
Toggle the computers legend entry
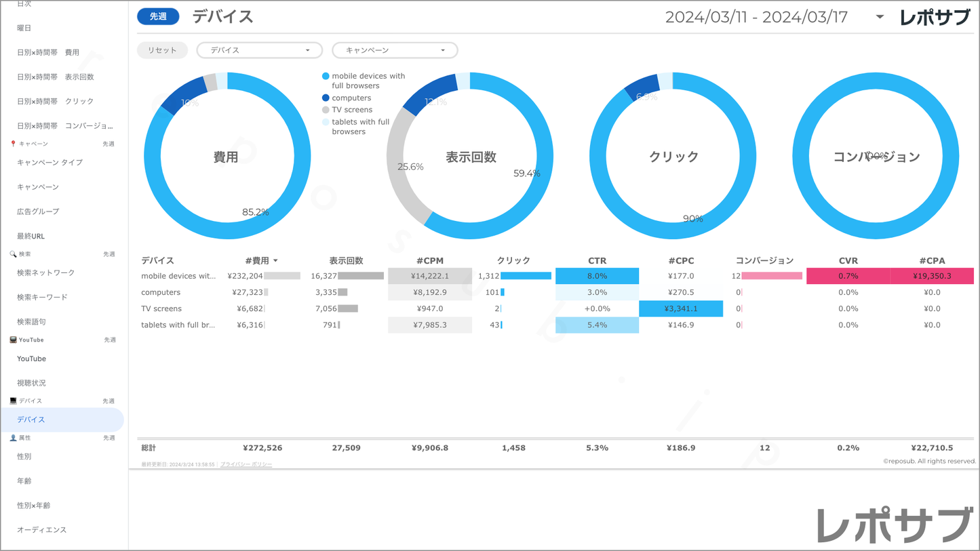(x=351, y=98)
